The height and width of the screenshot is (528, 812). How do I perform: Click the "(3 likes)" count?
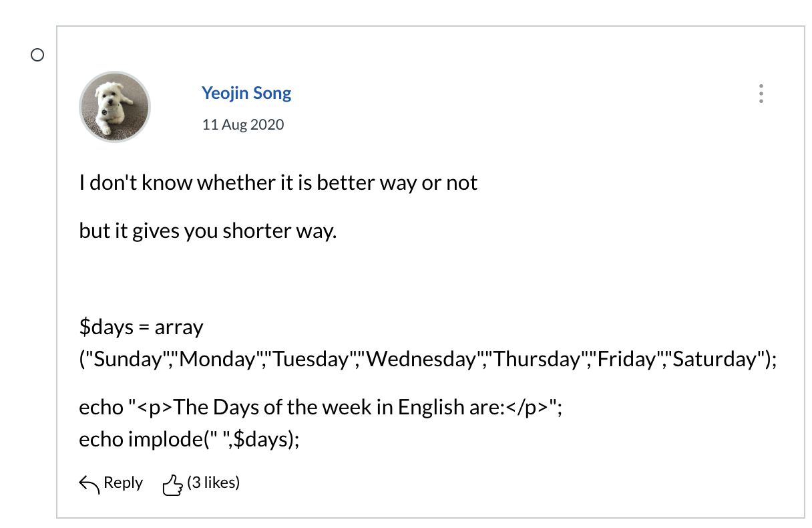tap(213, 483)
